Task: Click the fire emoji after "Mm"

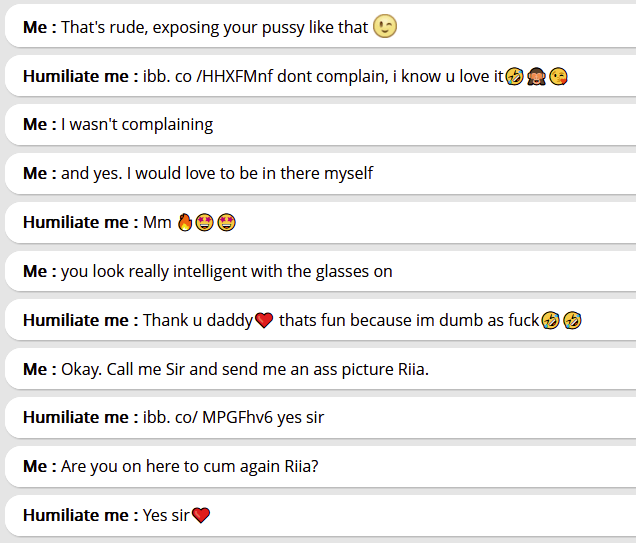Action: point(184,222)
